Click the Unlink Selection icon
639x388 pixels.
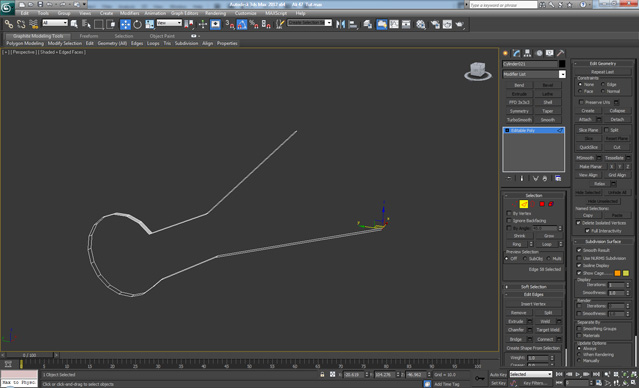[21, 24]
